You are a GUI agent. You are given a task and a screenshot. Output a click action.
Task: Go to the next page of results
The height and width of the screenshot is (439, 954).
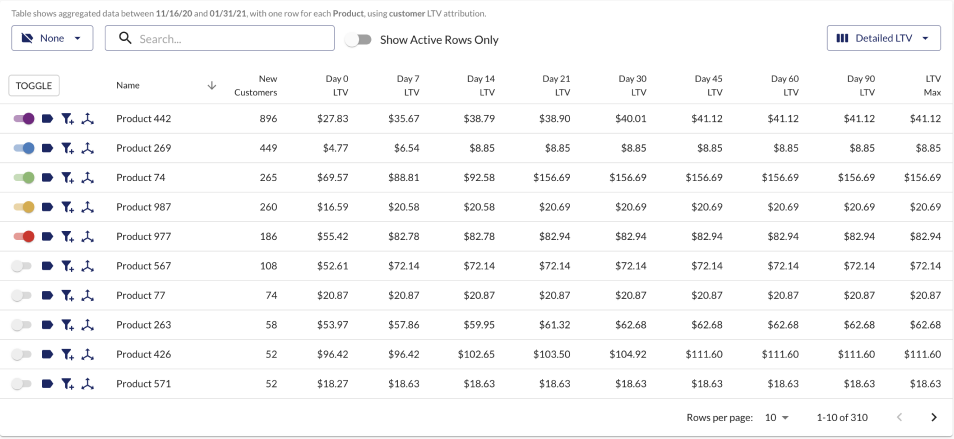(x=934, y=417)
